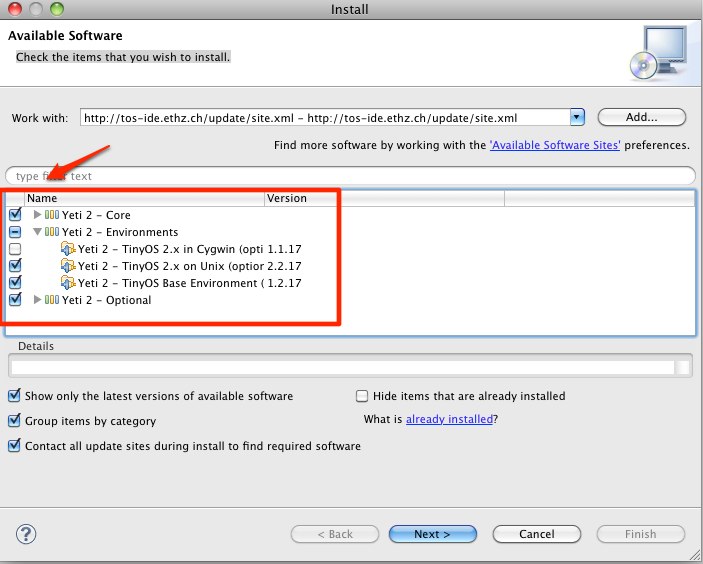This screenshot has width=703, height=564.
Task: Click the Details text area
Action: tap(343, 367)
